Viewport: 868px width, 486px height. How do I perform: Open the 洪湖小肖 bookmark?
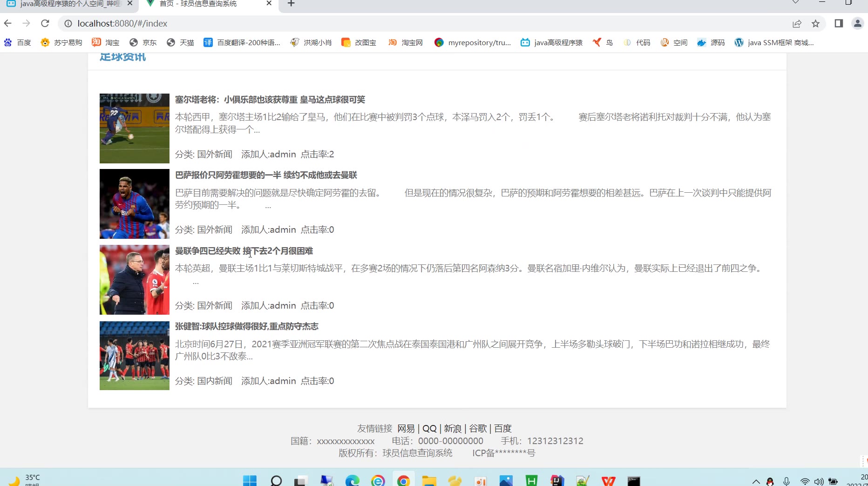[x=311, y=42]
